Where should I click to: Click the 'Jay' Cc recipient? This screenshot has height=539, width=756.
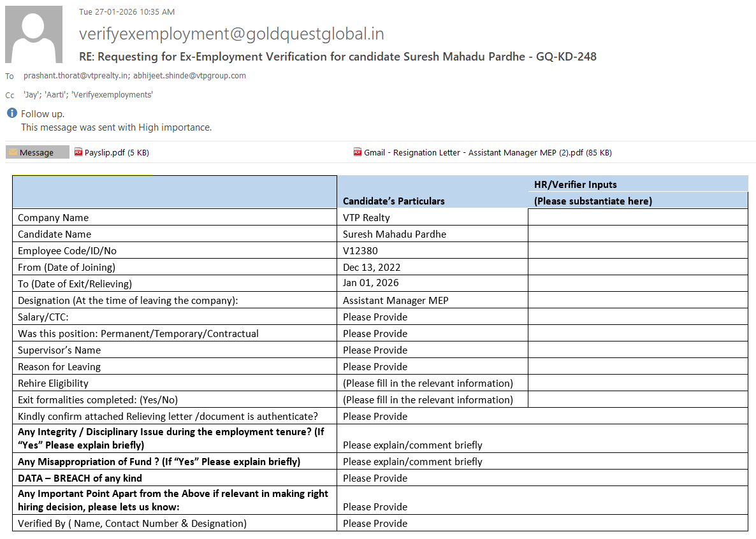tap(32, 94)
